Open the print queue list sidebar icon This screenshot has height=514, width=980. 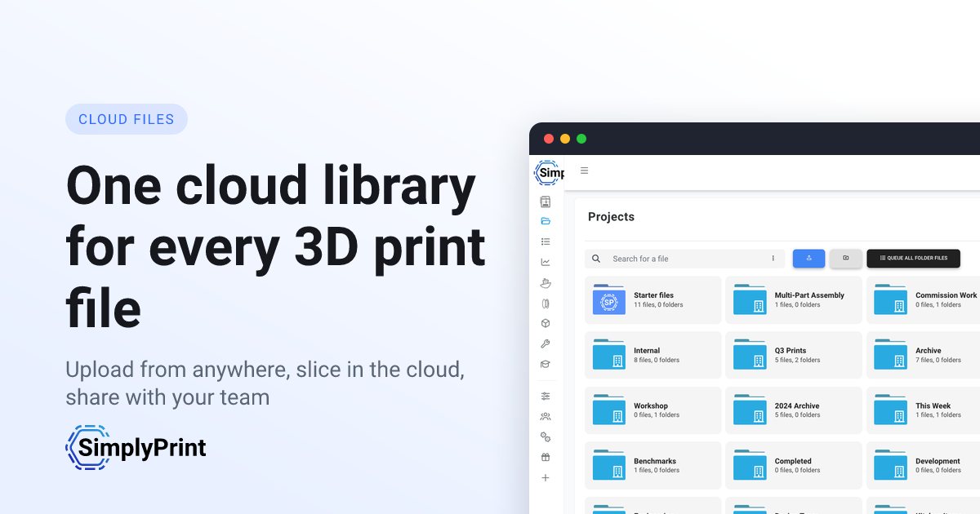point(546,241)
